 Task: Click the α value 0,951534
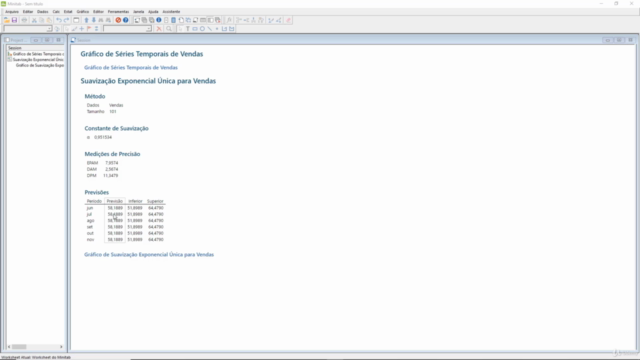103,137
